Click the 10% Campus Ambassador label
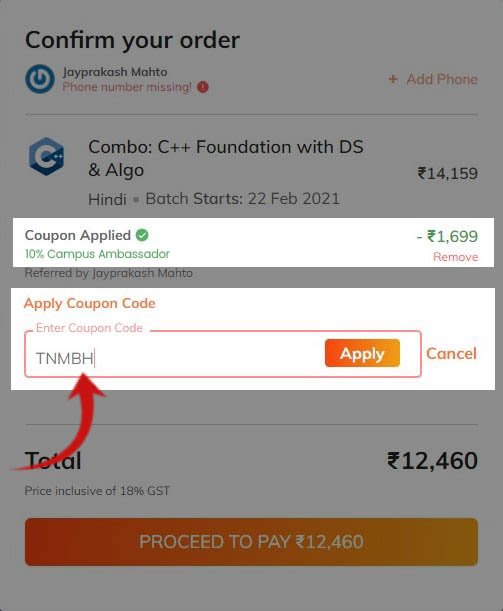 pyautogui.click(x=97, y=254)
